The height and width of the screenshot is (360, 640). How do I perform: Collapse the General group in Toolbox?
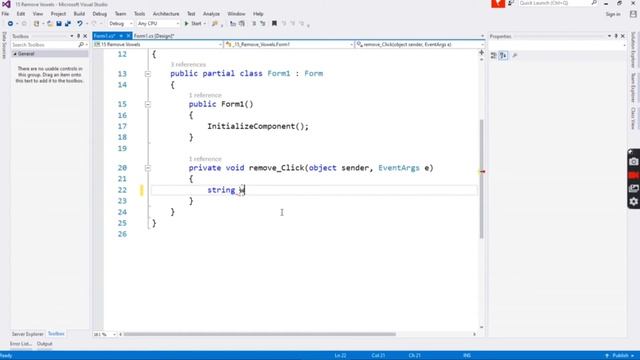tap(15, 54)
